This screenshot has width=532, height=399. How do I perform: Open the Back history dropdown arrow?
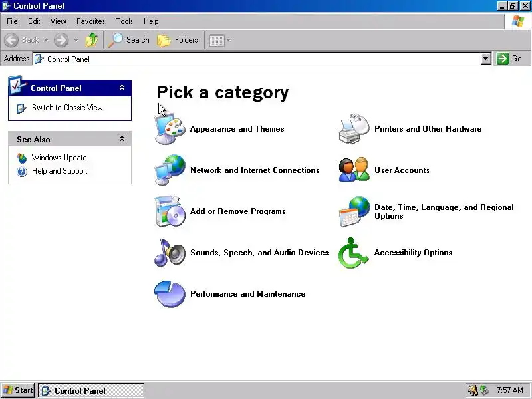click(x=46, y=41)
